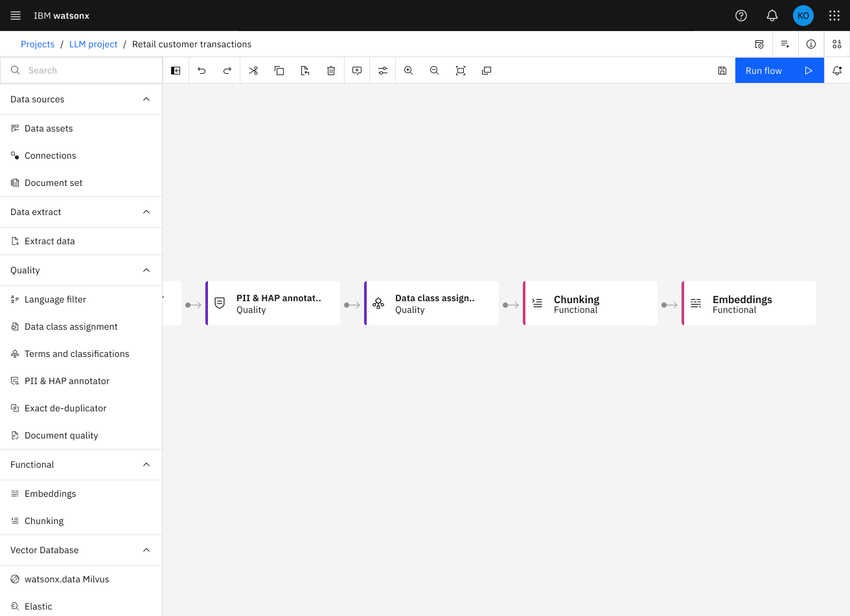Click the redo arrow icon

[x=227, y=71]
